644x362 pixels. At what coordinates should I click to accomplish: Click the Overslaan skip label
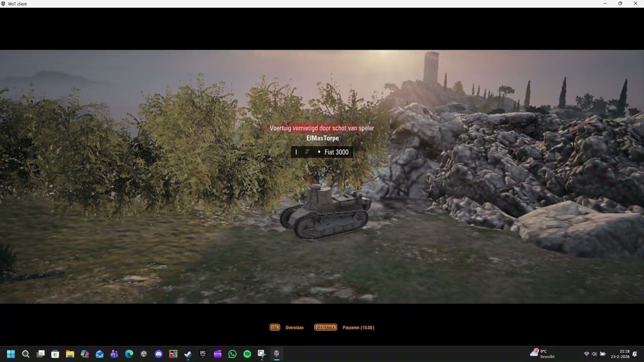pyautogui.click(x=294, y=327)
